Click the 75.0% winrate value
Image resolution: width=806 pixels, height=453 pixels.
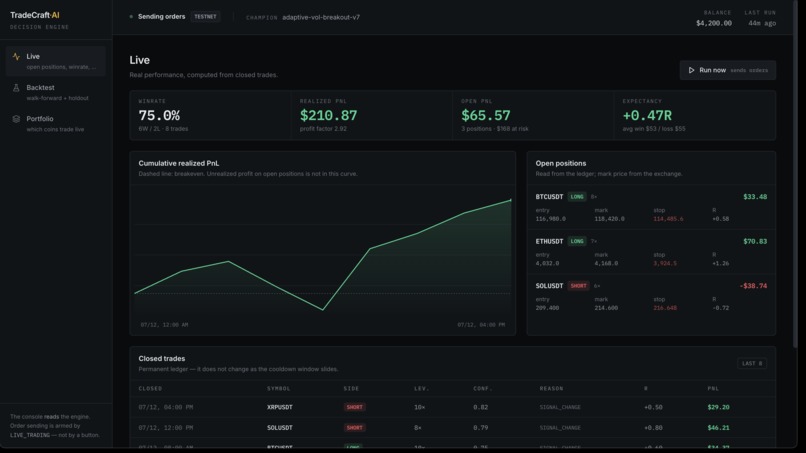pos(159,115)
